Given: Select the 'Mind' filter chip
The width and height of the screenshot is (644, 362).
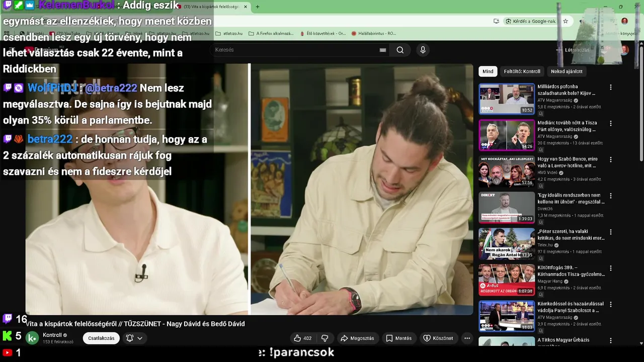Looking at the screenshot, I should 488,71.
